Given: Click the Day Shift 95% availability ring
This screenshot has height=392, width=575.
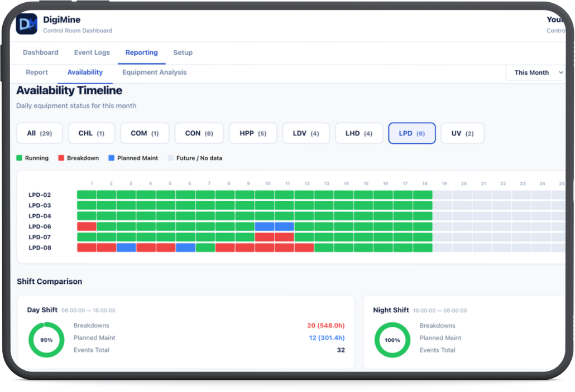Looking at the screenshot, I should point(46,340).
